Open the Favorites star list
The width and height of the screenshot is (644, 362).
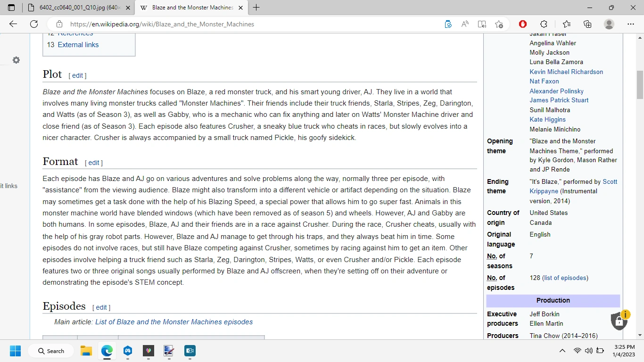[566, 24]
